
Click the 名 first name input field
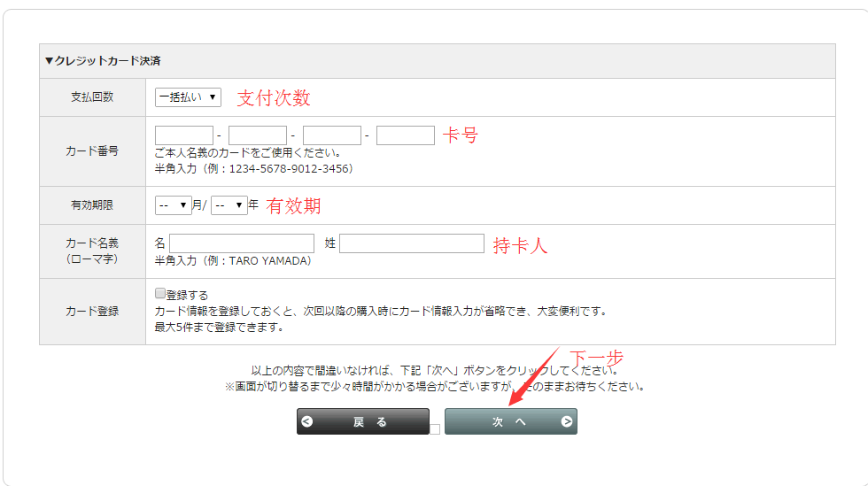(x=242, y=243)
